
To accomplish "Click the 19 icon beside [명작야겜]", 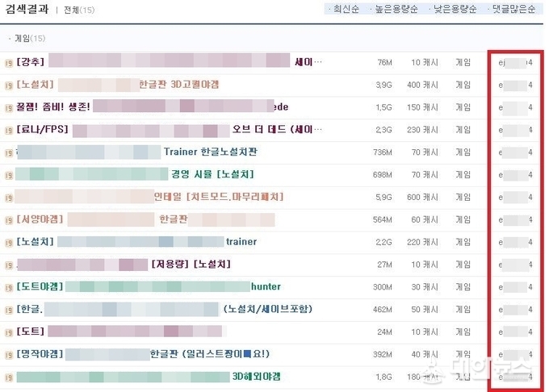I will pos(9,355).
